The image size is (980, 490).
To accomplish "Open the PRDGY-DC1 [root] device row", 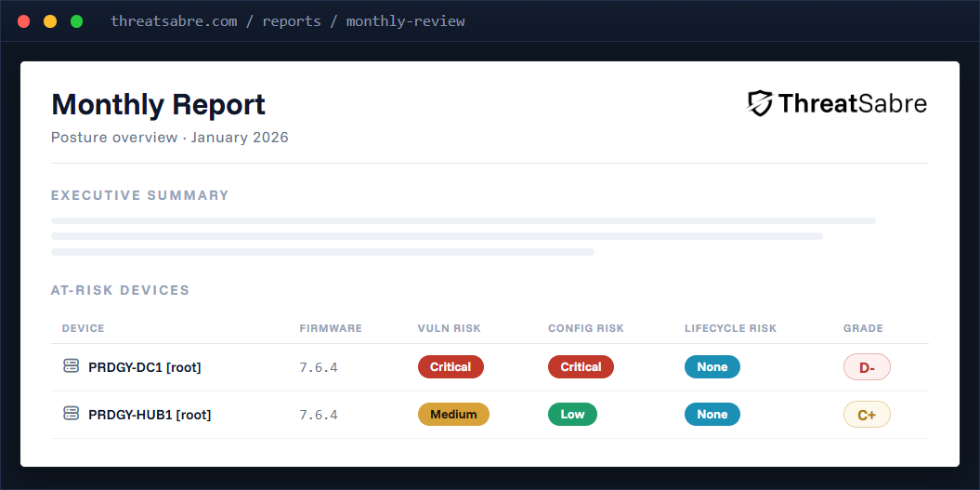I will point(490,367).
